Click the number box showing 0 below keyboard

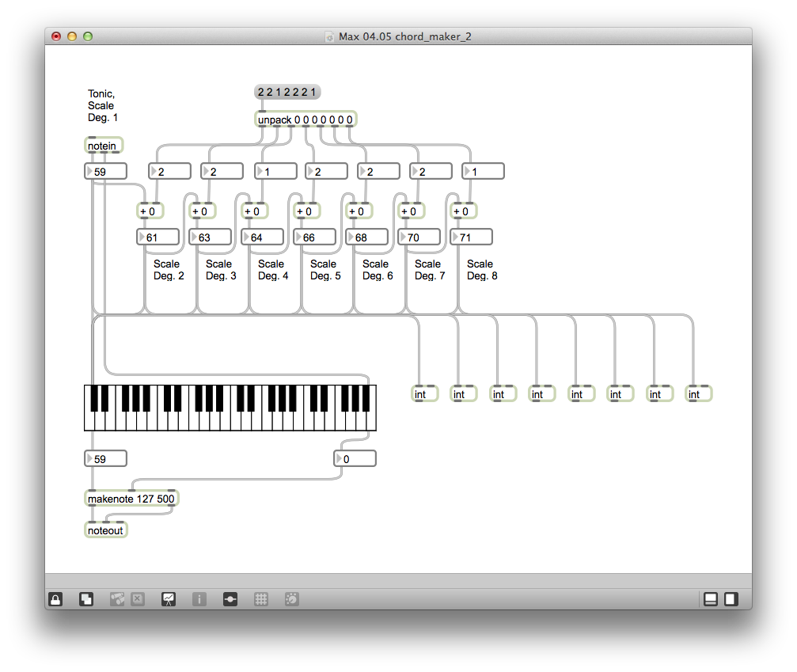[355, 458]
